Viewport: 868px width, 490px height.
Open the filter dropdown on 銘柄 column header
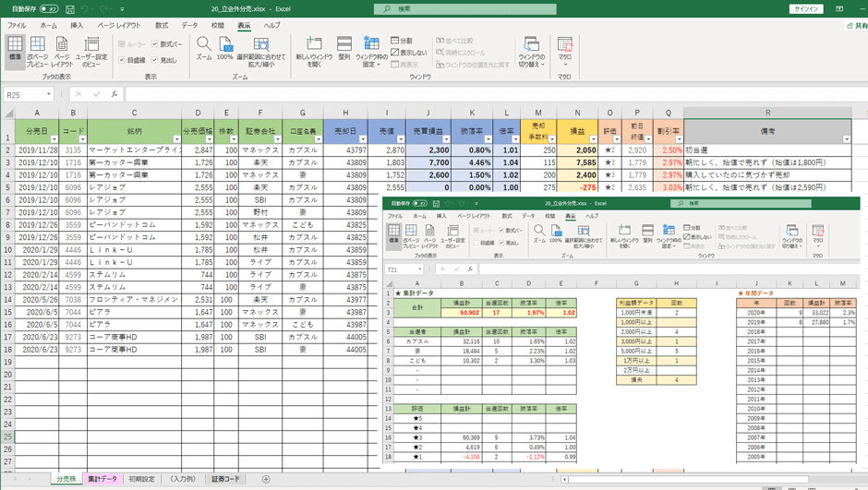tap(175, 139)
